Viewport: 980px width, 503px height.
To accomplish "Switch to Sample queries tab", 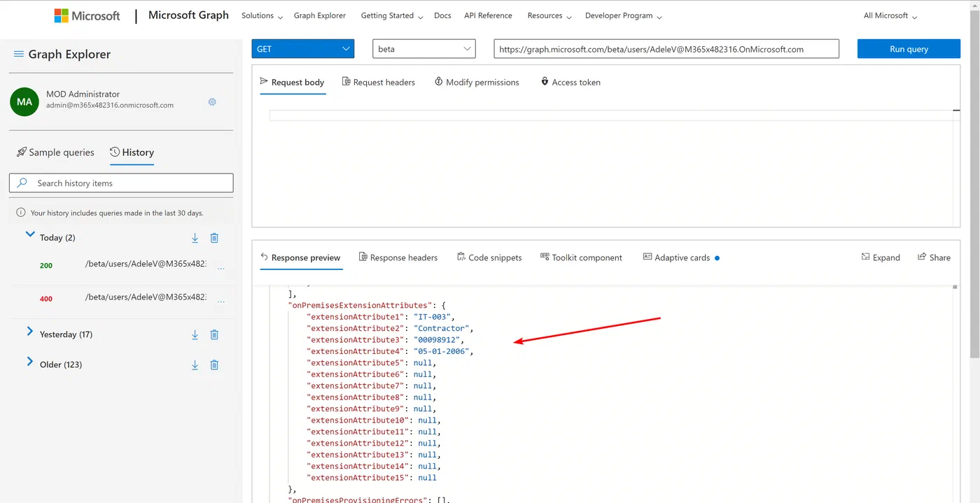I will (x=55, y=152).
